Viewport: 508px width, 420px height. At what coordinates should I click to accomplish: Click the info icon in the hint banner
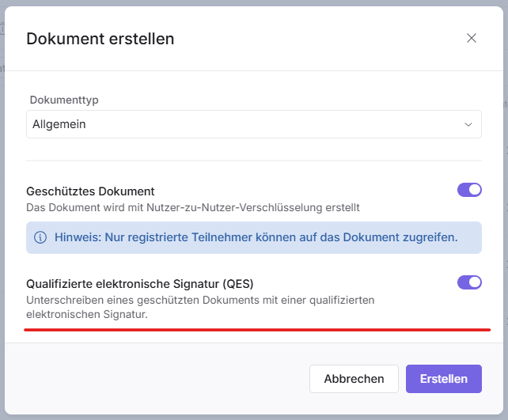click(x=40, y=237)
